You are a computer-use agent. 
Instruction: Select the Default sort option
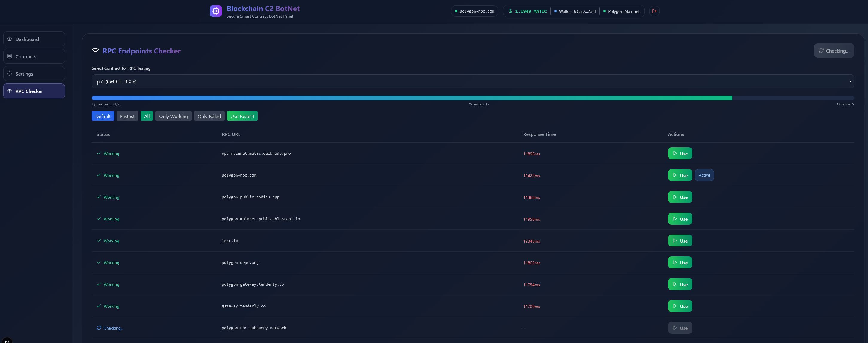coord(103,116)
